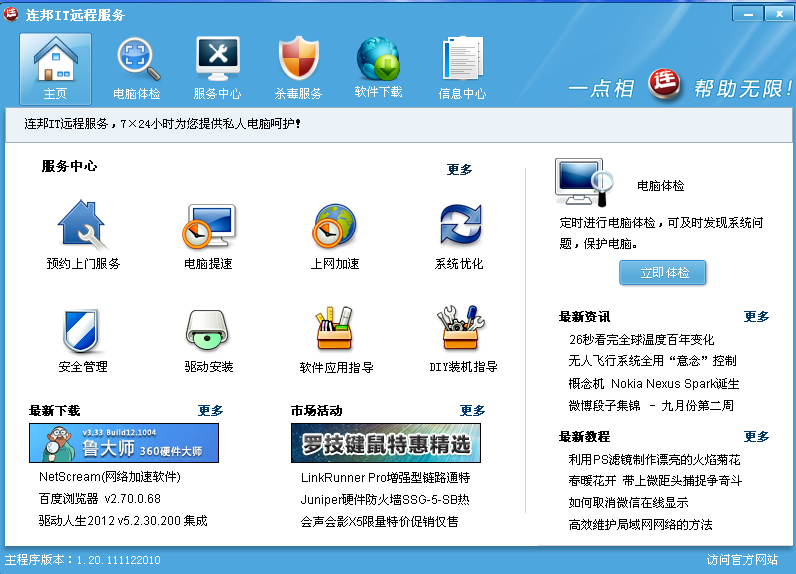Switch to 电脑体检 tab
The height and width of the screenshot is (574, 796).
pos(136,68)
